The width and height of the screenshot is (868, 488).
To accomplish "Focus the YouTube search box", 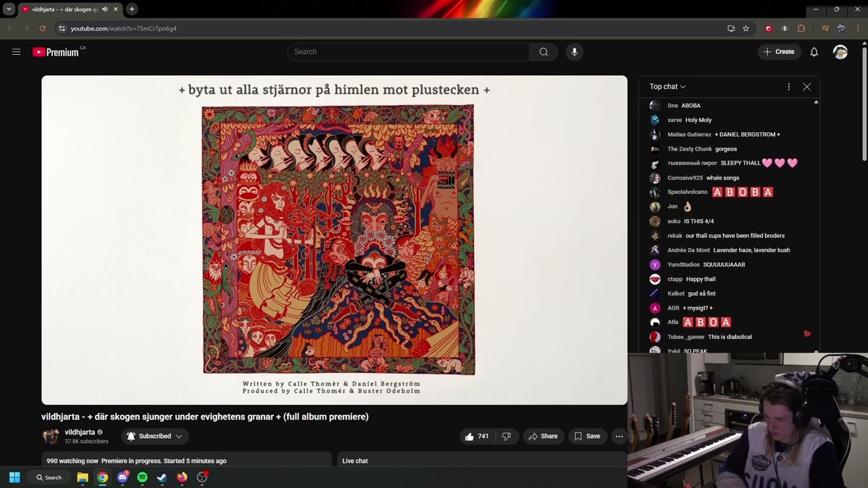I will click(408, 52).
